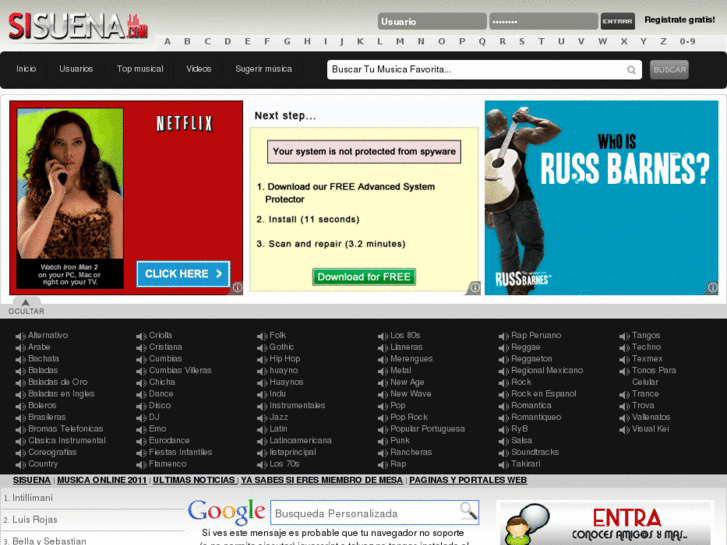Open the Videos menu item
727x545 pixels.
point(199,69)
